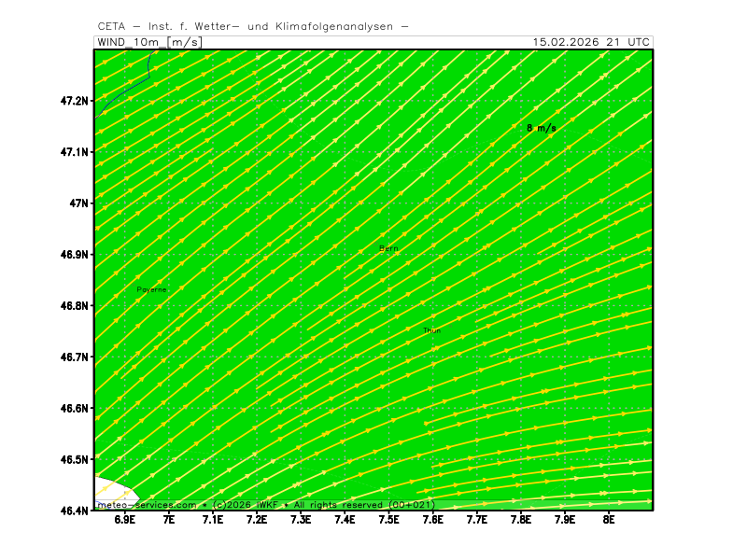Click the Bern city label
Screen dimensions: 747x560
(388, 248)
